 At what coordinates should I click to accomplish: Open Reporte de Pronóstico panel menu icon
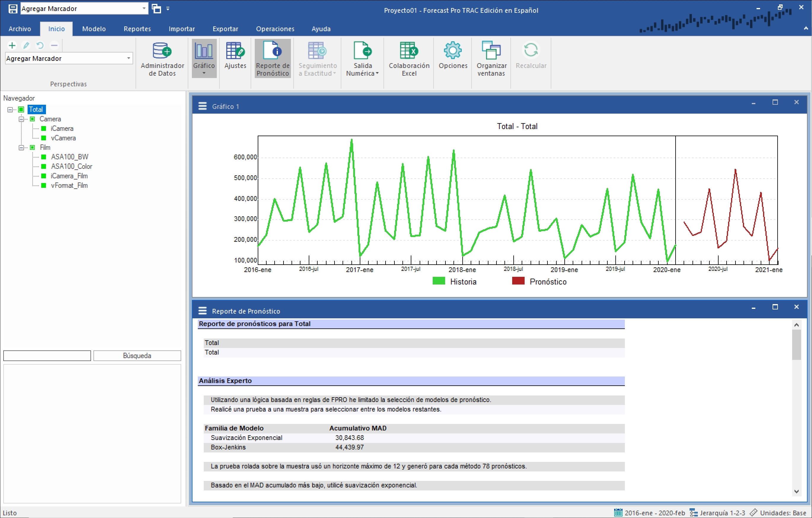coord(202,311)
